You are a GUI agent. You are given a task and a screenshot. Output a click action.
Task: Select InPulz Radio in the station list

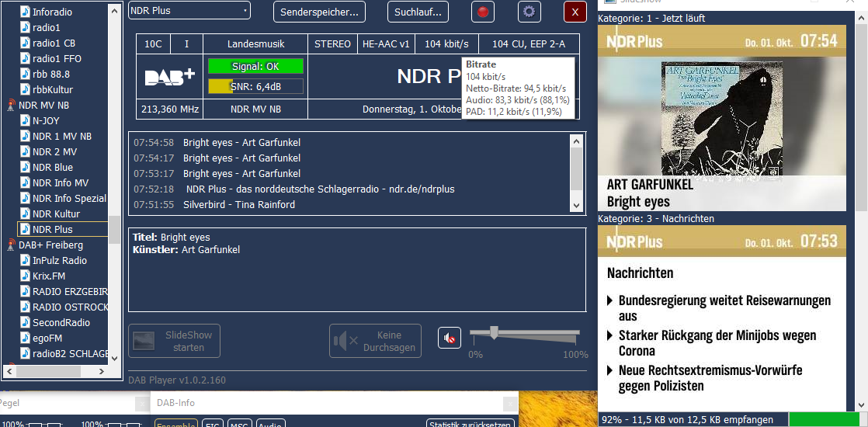[59, 260]
